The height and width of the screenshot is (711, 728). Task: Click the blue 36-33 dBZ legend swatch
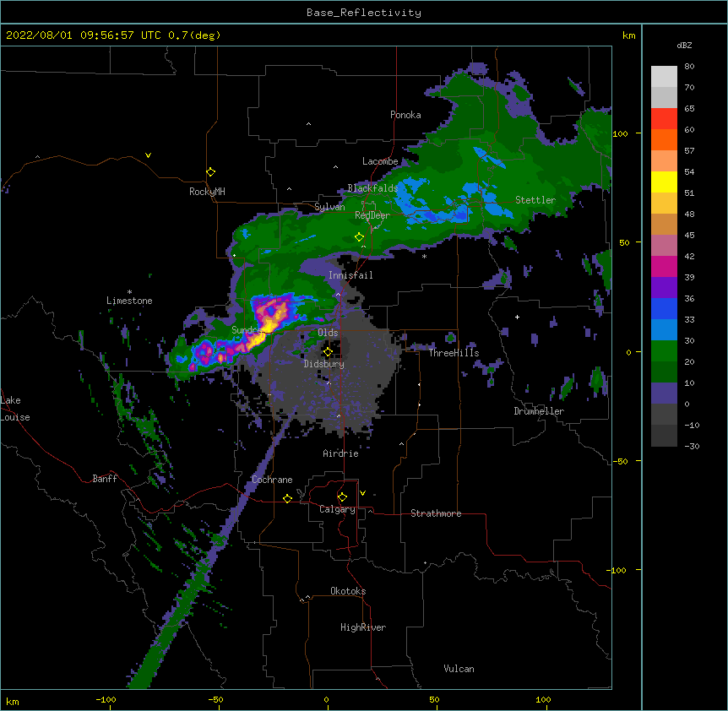pos(664,309)
